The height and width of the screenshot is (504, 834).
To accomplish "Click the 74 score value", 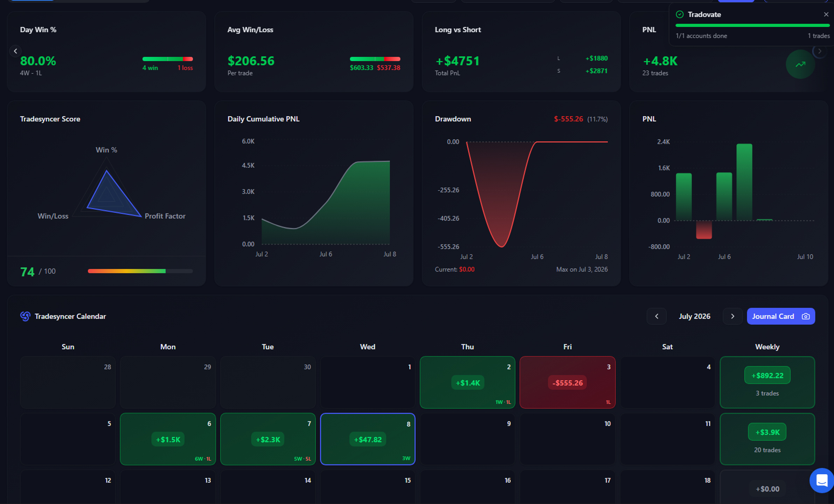I will (x=27, y=272).
